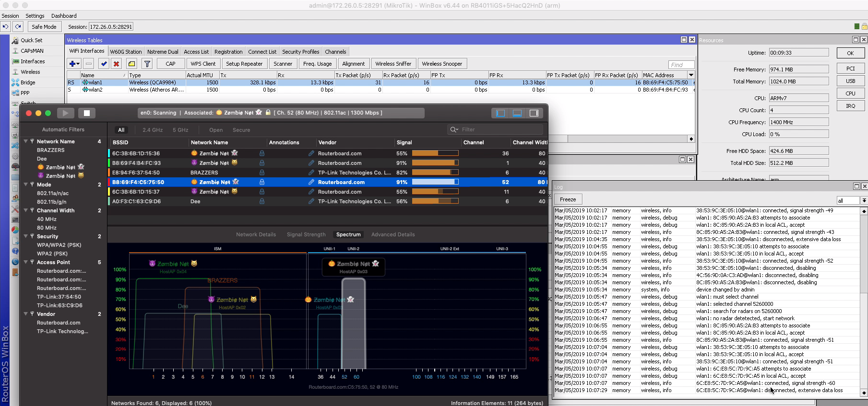868x406 pixels.
Task: Click the Scanner button
Action: [x=283, y=64]
